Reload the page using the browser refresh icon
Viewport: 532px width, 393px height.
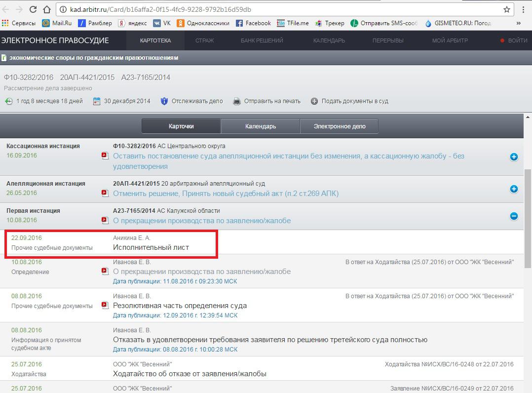tap(33, 9)
